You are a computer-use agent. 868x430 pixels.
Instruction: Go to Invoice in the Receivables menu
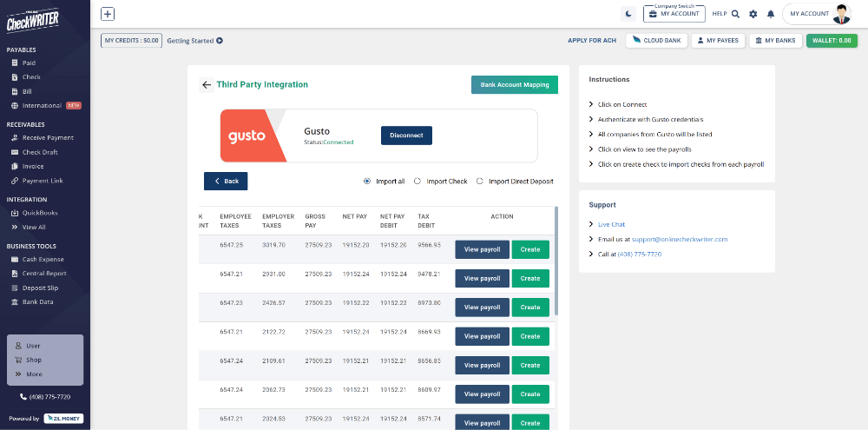tap(33, 166)
